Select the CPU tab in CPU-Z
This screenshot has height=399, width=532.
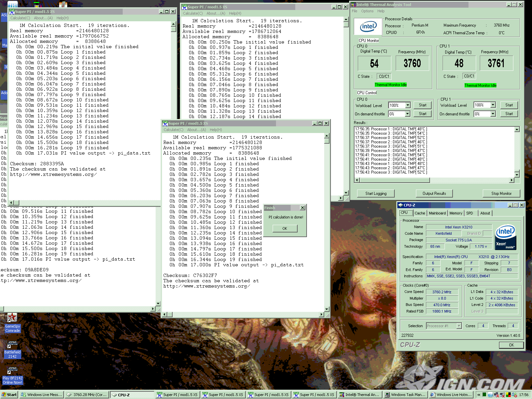tap(406, 213)
